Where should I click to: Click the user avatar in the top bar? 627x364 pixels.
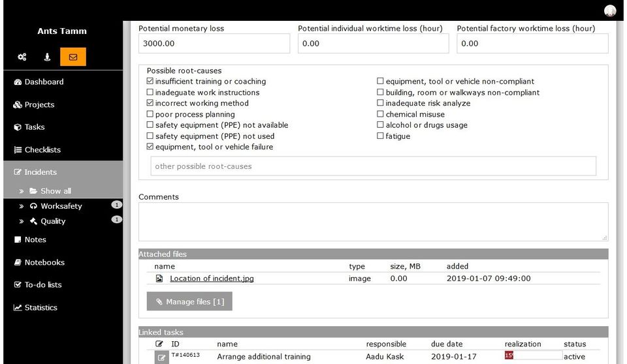click(x=610, y=10)
